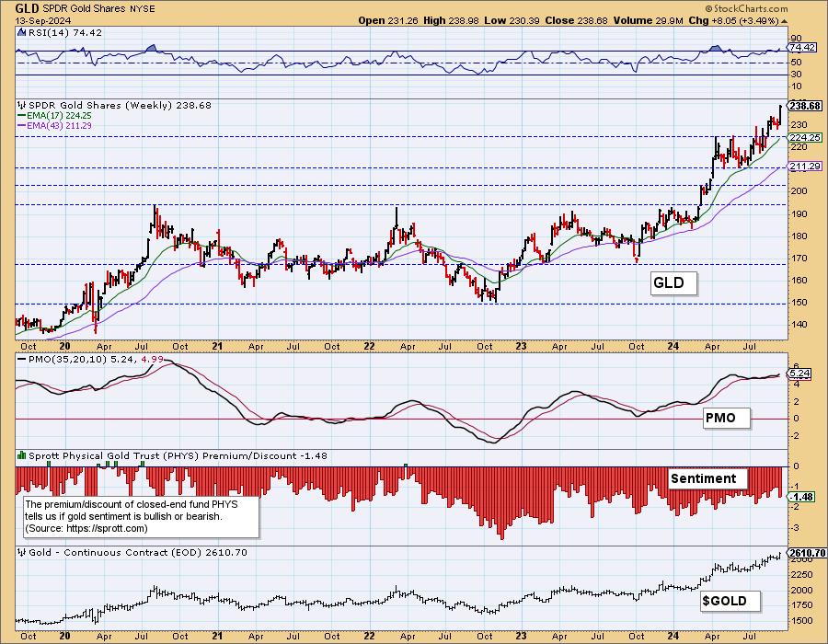Click the Chg +8.05 (+3.49%) value
The width and height of the screenshot is (828, 644).
coord(734,20)
